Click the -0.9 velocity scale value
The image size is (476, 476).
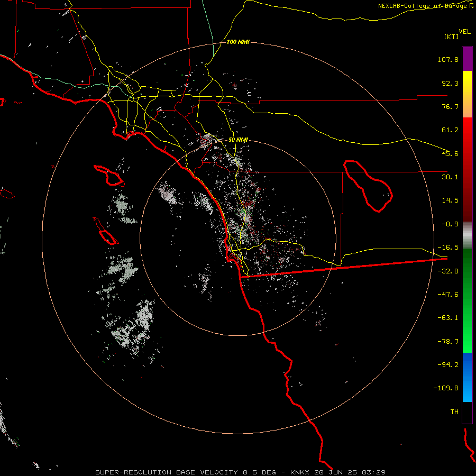click(x=450, y=224)
